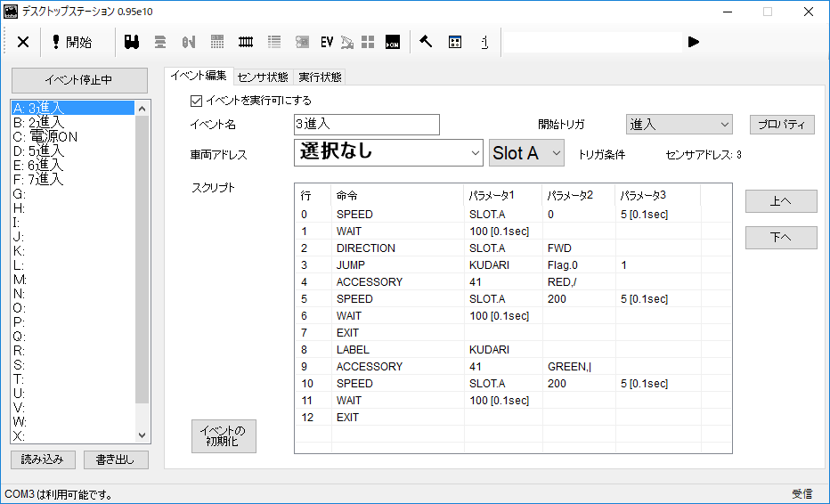Click the X disconnect icon in toolbar

pos(23,42)
